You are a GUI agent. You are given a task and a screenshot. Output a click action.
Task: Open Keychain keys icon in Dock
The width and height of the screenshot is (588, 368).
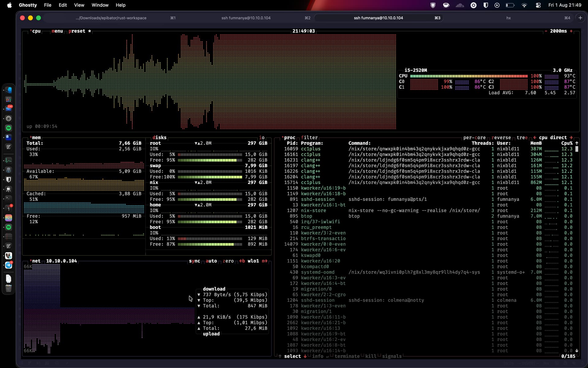(x=9, y=189)
